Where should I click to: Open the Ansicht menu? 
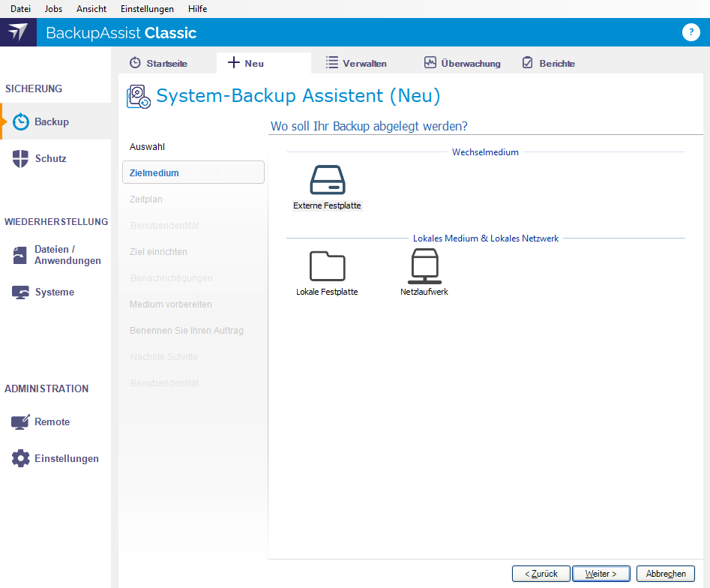[x=91, y=9]
